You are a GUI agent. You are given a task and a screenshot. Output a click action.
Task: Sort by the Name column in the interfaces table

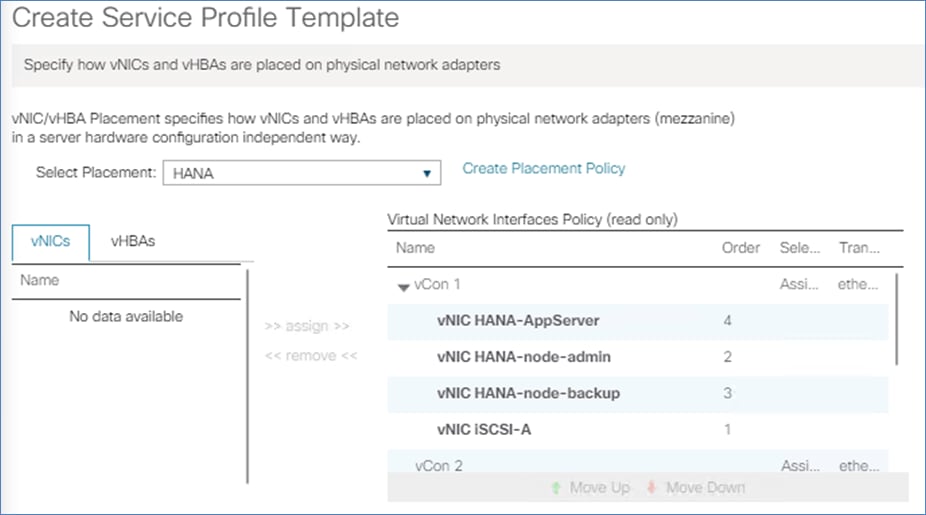pyautogui.click(x=415, y=248)
